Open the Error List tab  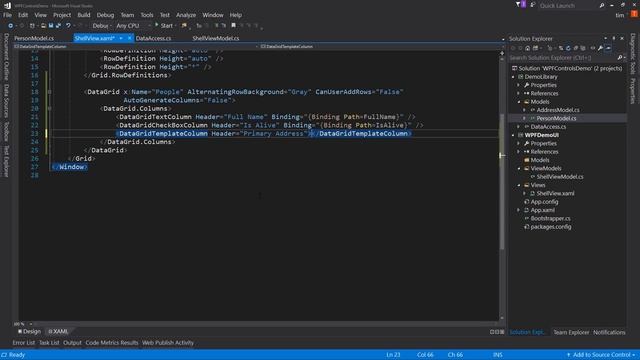pos(24,343)
